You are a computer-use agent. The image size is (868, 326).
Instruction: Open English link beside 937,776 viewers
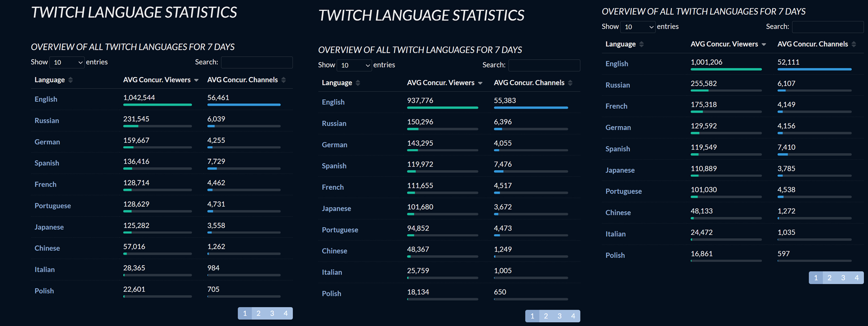pyautogui.click(x=333, y=102)
